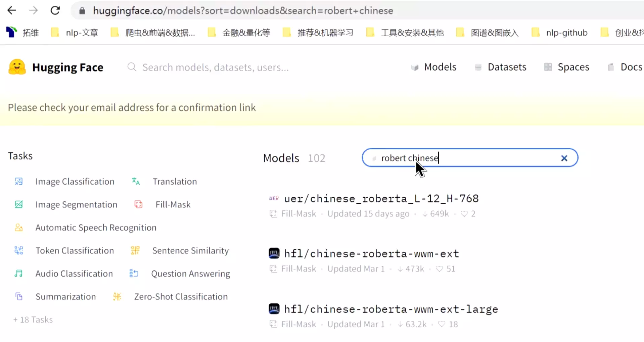
Task: Filter by Sentence Similarity task
Action: pyautogui.click(x=190, y=251)
